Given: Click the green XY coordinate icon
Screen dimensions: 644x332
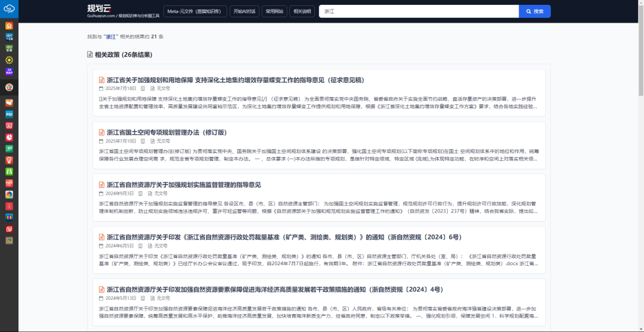Looking at the screenshot, I should [9, 148].
